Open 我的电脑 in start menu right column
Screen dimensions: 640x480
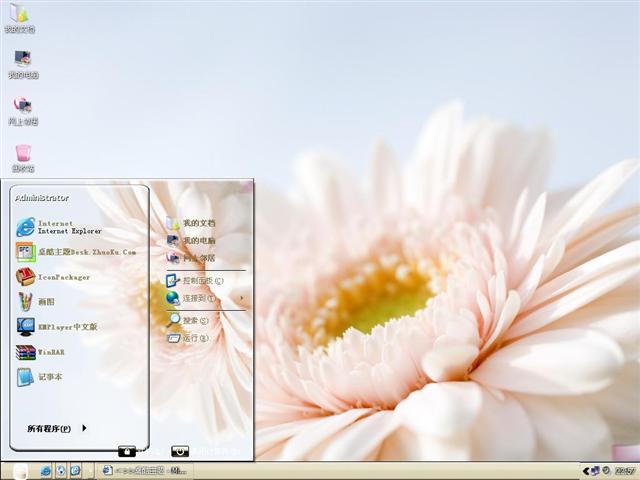tap(191, 241)
